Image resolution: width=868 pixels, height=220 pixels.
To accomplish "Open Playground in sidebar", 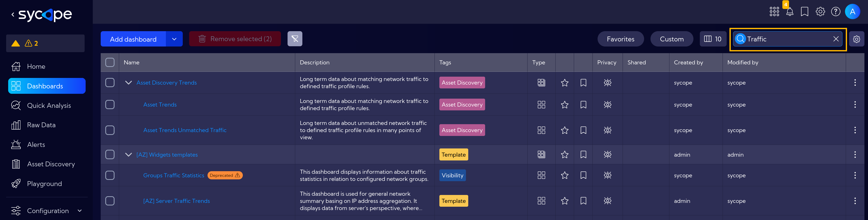I will (47, 184).
